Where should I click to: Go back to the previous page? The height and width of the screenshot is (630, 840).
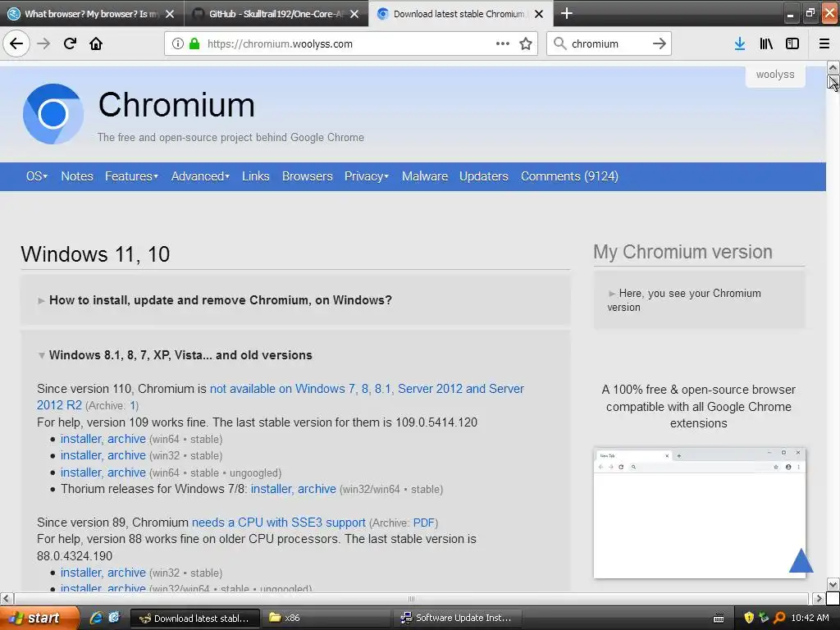click(16, 43)
